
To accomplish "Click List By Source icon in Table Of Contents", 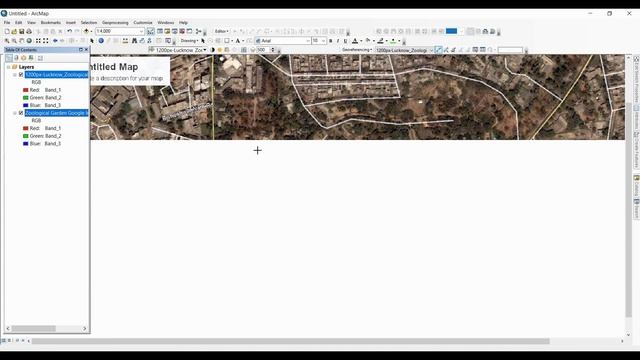I will (16, 58).
